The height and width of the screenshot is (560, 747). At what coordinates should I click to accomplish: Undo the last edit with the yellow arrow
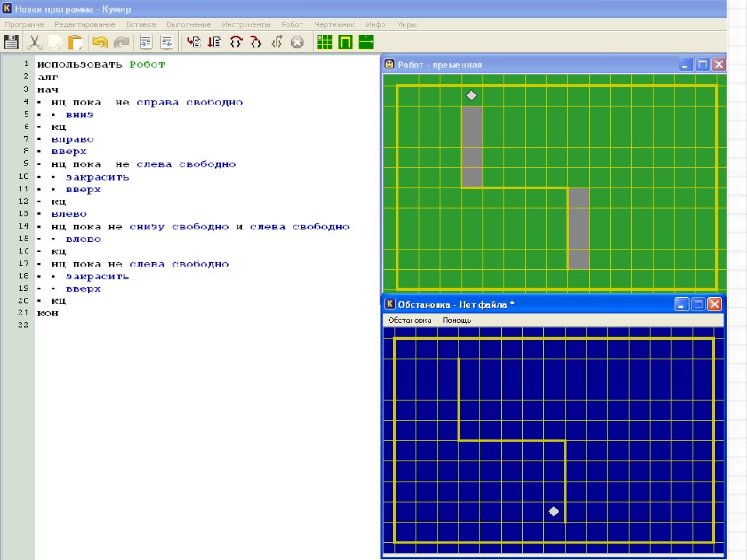coord(100,42)
